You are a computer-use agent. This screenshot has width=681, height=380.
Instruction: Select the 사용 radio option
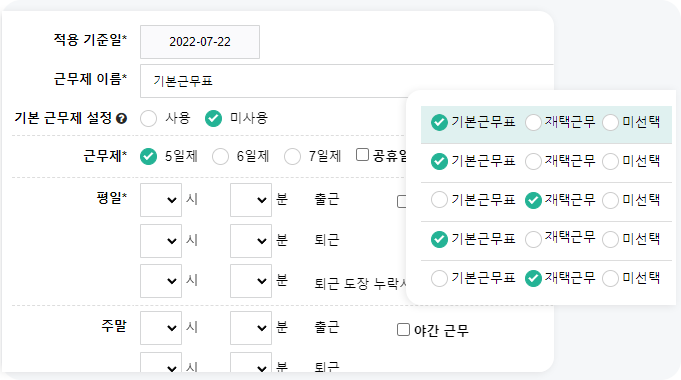(149, 118)
